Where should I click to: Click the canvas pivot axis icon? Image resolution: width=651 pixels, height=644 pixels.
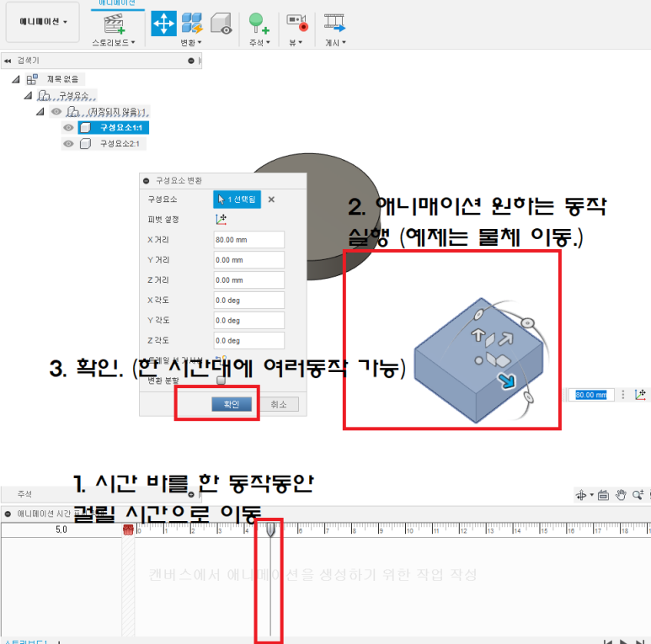click(640, 395)
